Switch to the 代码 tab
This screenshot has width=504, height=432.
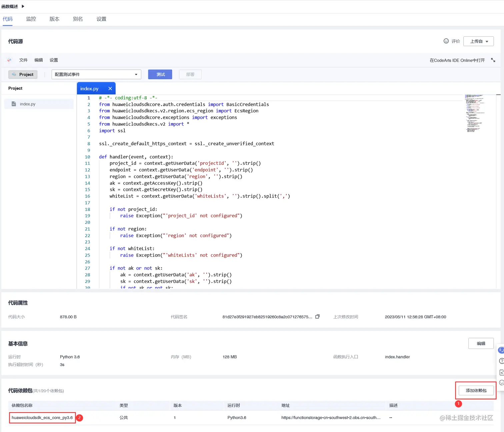(8, 19)
